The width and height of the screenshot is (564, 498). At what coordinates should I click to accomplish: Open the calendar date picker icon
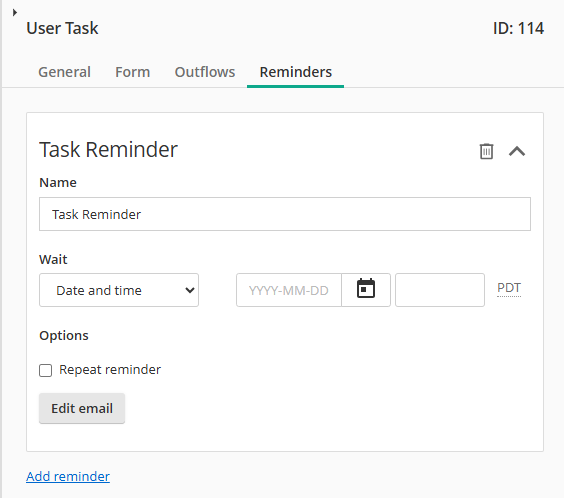(366, 290)
